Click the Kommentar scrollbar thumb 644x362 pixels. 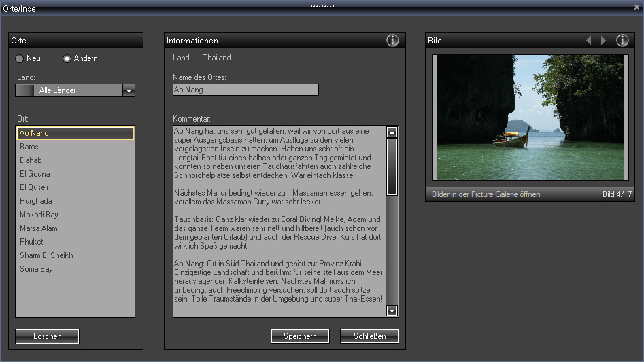tap(392, 166)
